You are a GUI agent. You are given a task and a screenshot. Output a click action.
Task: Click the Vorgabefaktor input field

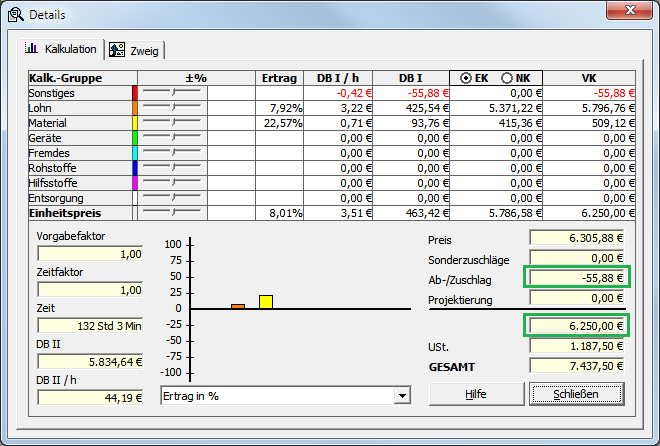[89, 254]
